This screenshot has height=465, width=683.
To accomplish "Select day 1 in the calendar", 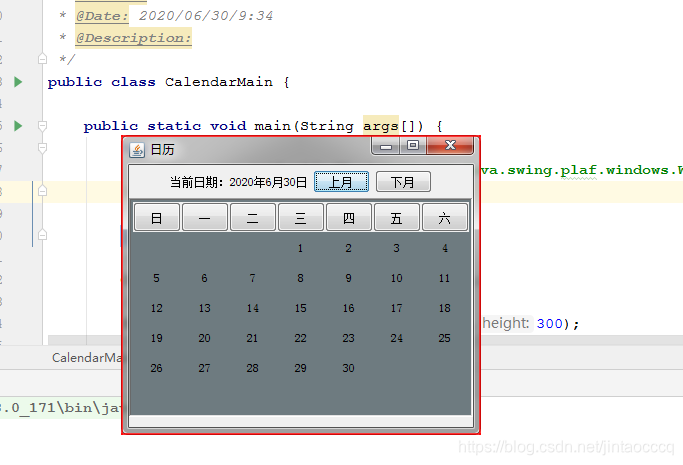I will tap(300, 248).
